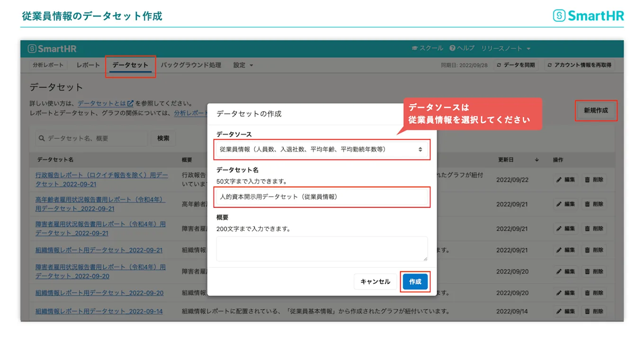Delete the 組織情報レポート用データセット_2022-09-14 row
The width and height of the screenshot is (644, 362).
[594, 311]
